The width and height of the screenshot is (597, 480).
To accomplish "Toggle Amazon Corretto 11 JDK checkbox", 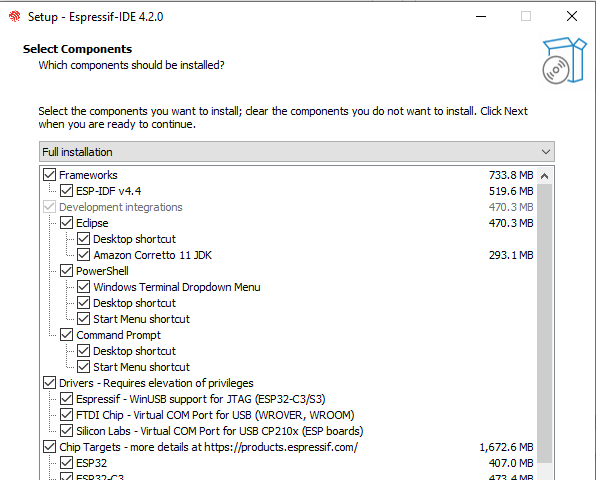I will [x=83, y=255].
